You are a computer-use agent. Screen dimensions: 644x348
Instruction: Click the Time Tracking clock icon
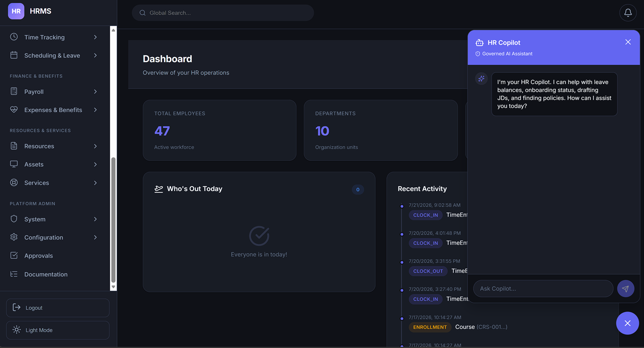14,37
